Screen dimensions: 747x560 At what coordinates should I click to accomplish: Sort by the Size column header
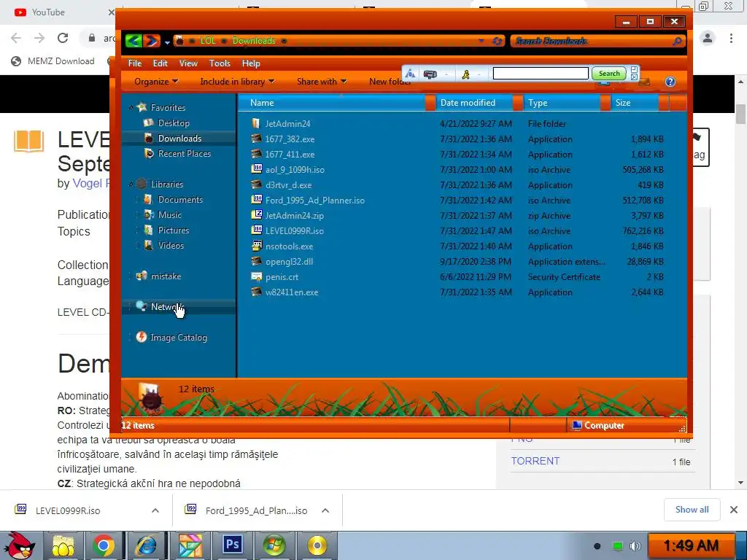click(x=635, y=103)
